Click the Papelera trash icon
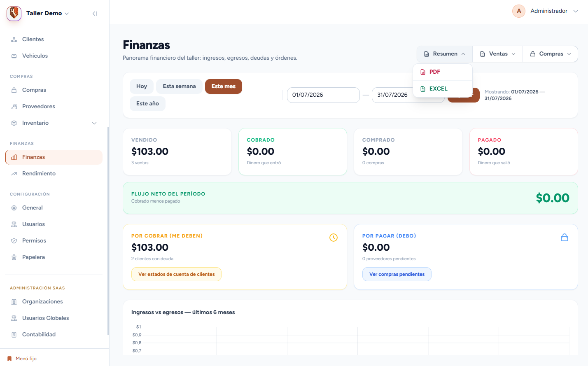The image size is (588, 366). (x=14, y=257)
